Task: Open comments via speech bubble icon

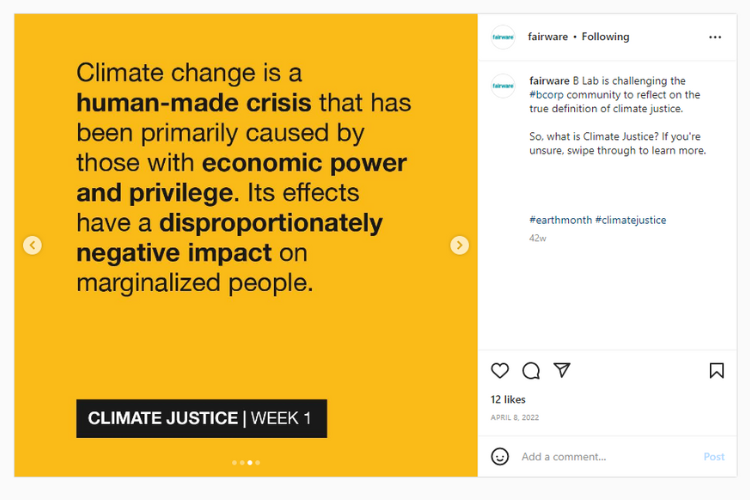Action: pos(531,370)
